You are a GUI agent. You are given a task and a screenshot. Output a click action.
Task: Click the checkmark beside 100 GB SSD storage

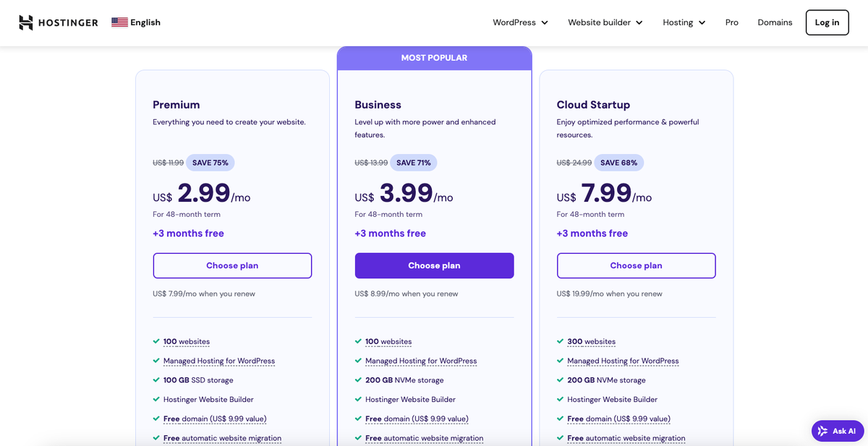click(x=155, y=379)
